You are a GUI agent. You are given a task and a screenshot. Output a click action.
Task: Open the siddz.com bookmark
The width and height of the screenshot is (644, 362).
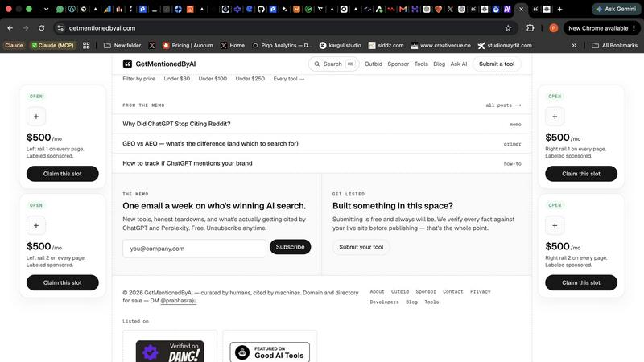coord(386,46)
